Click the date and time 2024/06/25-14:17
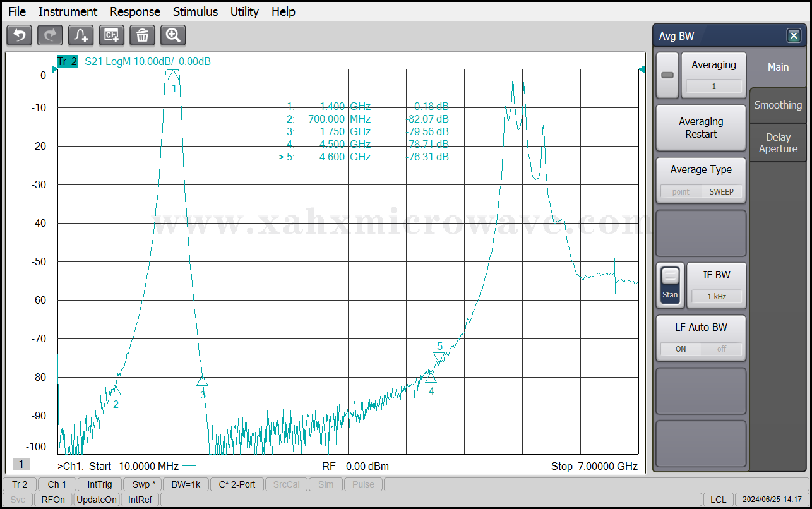The image size is (812, 509). [x=772, y=500]
